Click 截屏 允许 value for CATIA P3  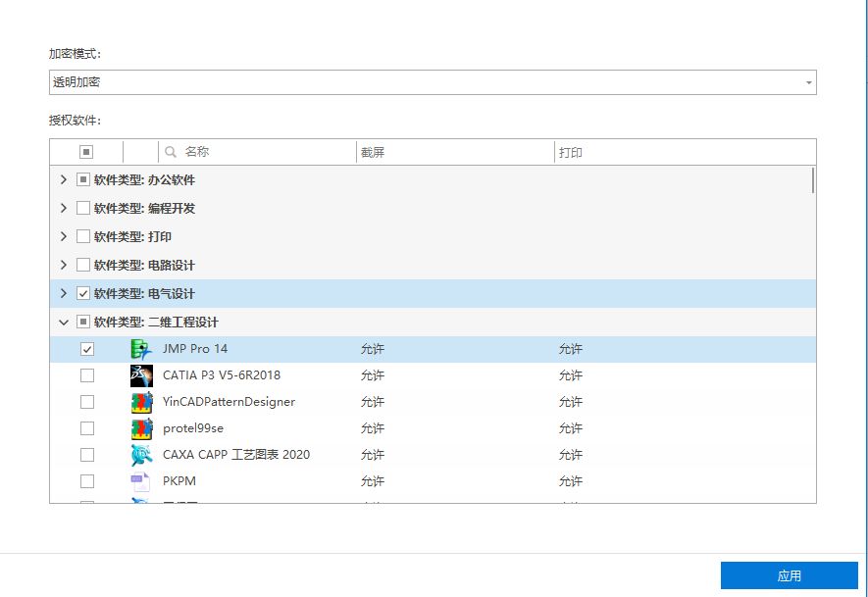click(x=373, y=375)
